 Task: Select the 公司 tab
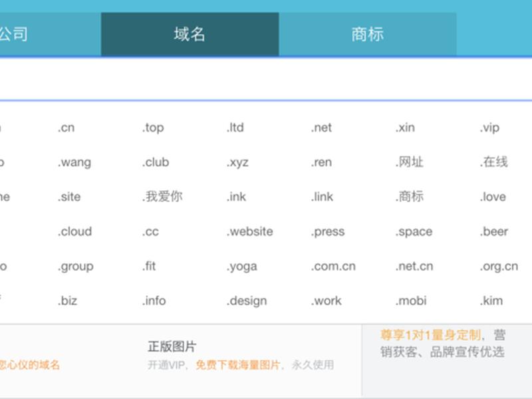pyautogui.click(x=51, y=35)
